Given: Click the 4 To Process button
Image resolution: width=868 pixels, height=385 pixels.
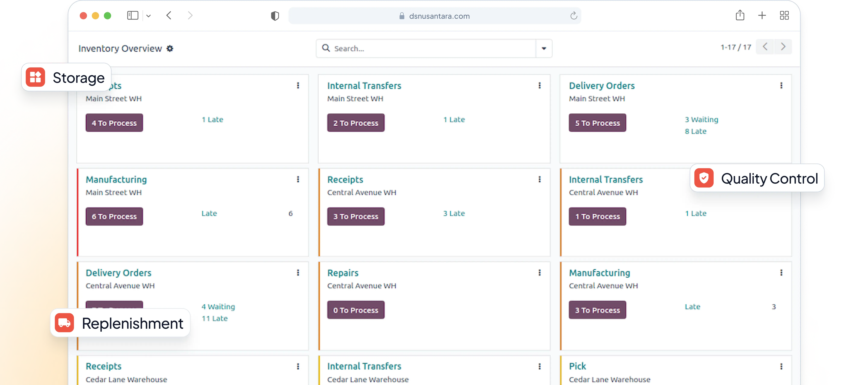Looking at the screenshot, I should click(x=114, y=123).
